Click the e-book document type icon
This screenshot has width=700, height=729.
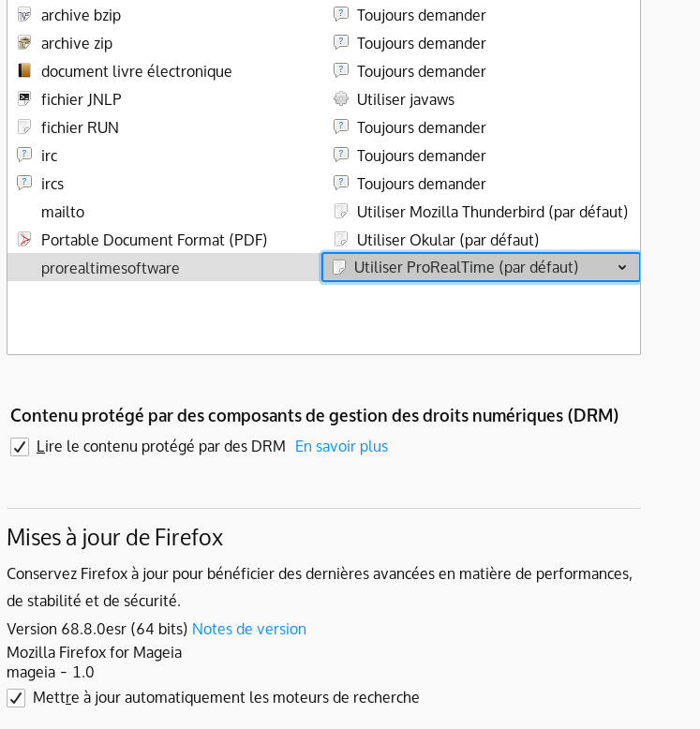tap(24, 71)
